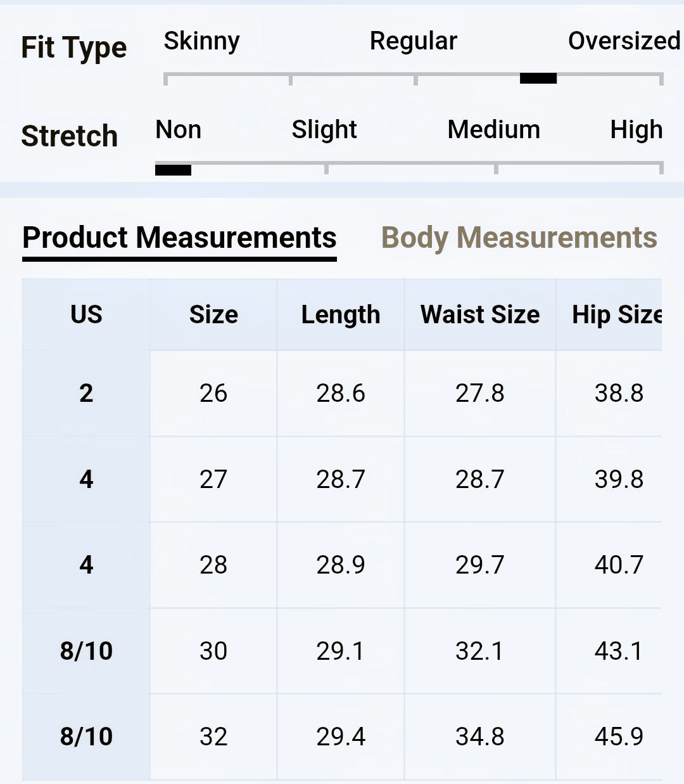Screen dimensions: 684x784
Task: Click the Hip Size column header
Action: click(616, 315)
